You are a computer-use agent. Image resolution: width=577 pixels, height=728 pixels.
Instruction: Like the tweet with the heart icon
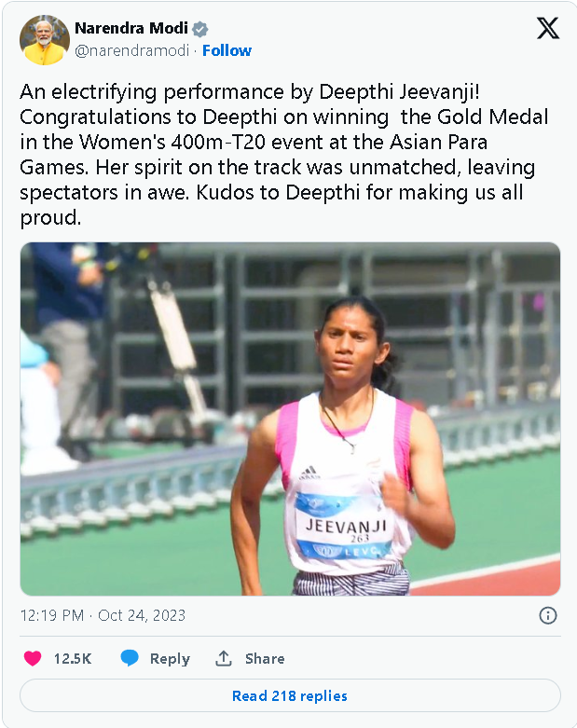33,658
